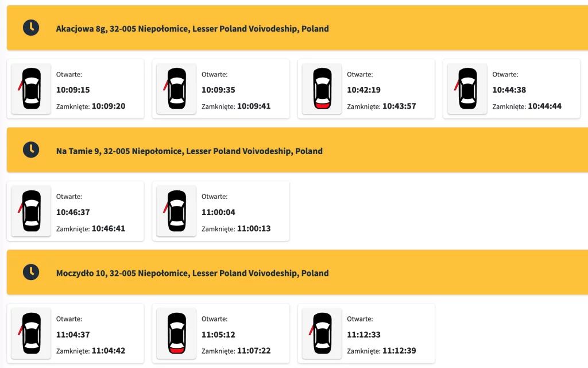
Task: Click the clock icon beside Moczydło 10
Action: tap(31, 272)
